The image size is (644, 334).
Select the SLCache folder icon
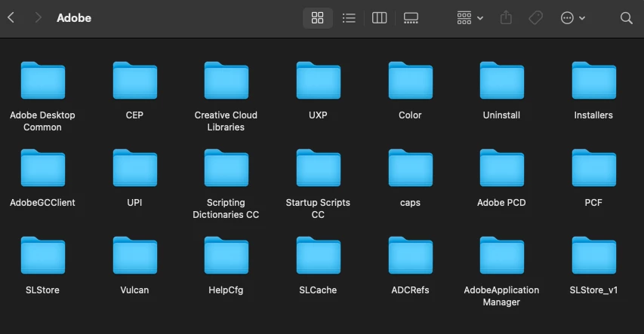coord(319,256)
